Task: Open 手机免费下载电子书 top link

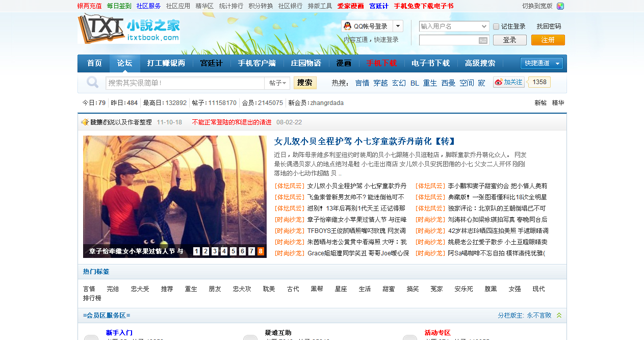Action: click(424, 6)
